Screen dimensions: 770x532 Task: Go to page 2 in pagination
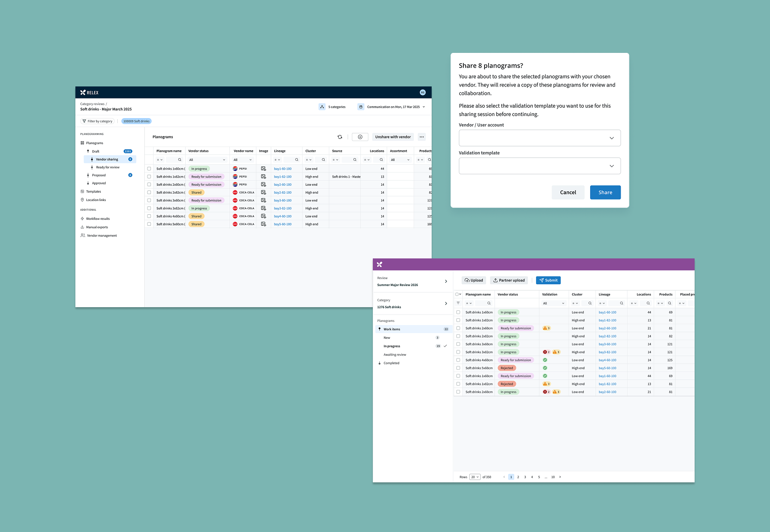(x=518, y=477)
